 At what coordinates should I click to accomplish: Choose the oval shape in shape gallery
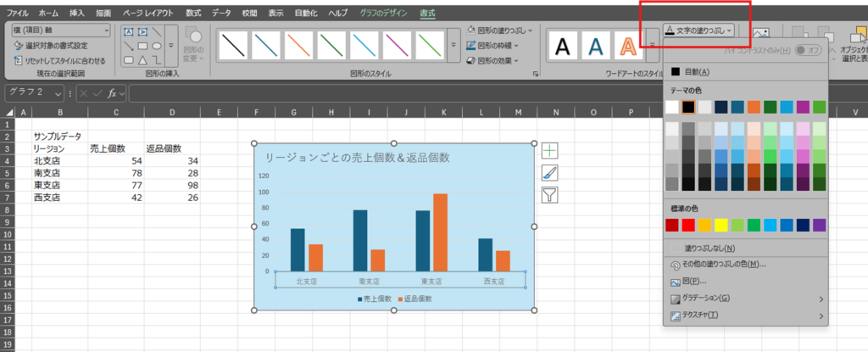click(x=157, y=45)
